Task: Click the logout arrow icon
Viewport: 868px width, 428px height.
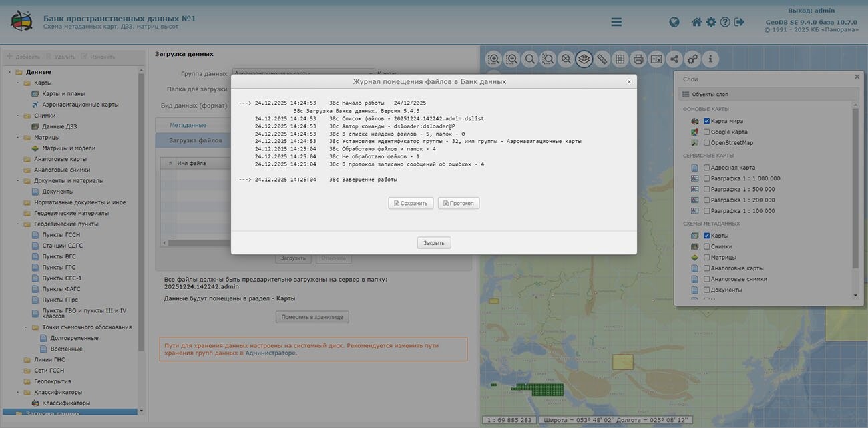Action: [739, 22]
